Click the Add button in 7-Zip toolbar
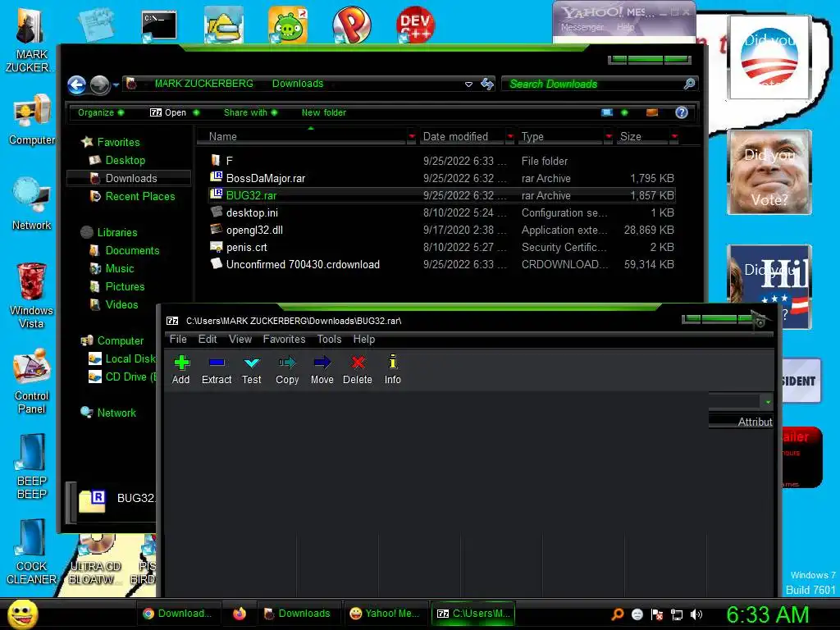The image size is (840, 630). click(x=181, y=369)
